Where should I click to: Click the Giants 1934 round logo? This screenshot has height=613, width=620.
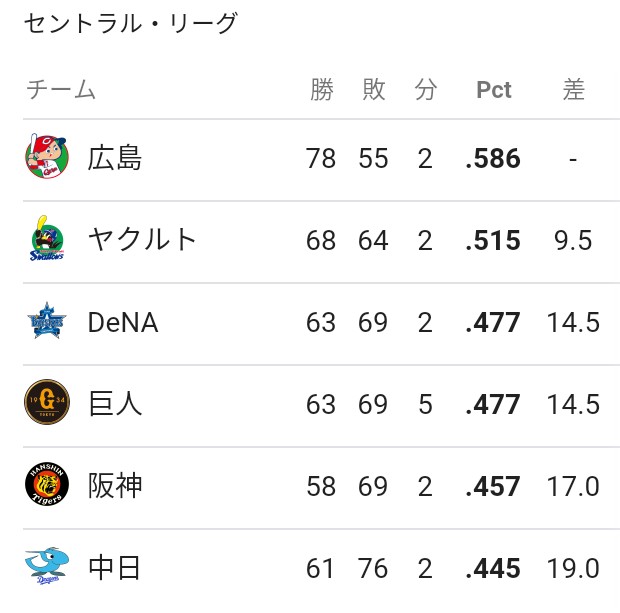pos(47,402)
